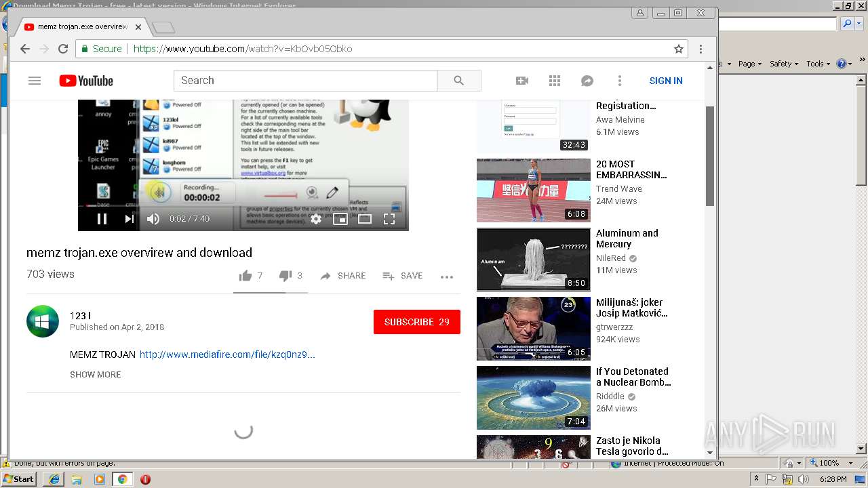This screenshot has width=868, height=488.
Task: Open the red shield taskbar icon
Action: click(x=145, y=479)
